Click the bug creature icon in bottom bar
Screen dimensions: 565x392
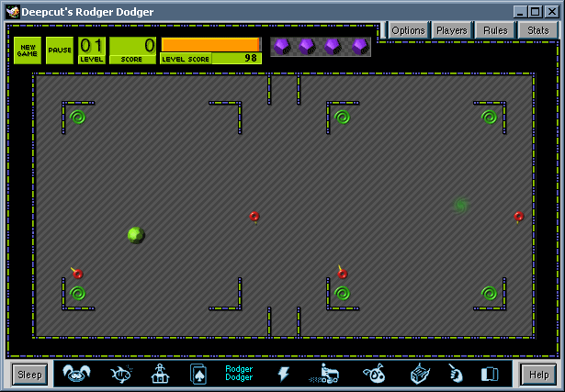(374, 374)
